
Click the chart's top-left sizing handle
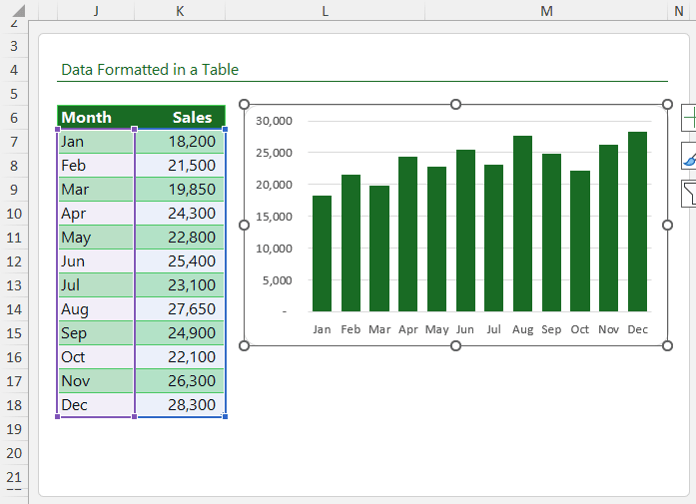point(244,104)
